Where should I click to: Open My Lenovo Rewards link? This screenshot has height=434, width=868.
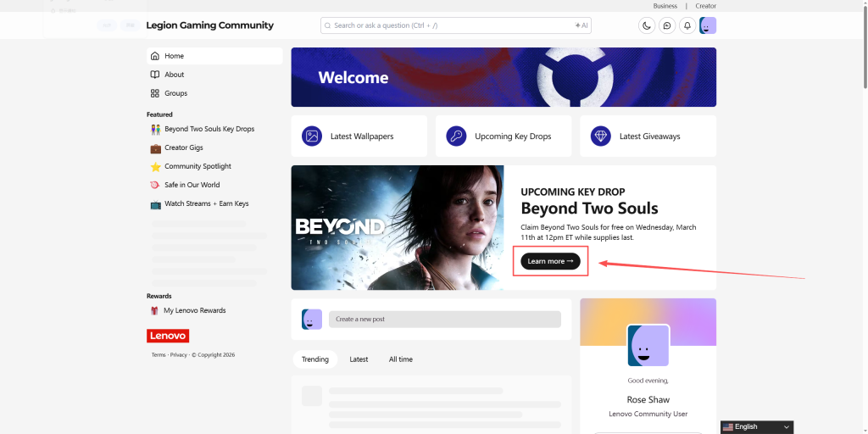194,311
